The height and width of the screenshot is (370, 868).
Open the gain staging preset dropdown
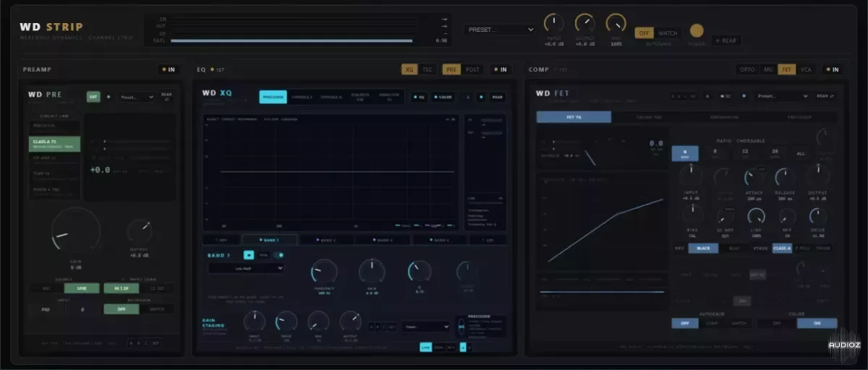coord(427,326)
